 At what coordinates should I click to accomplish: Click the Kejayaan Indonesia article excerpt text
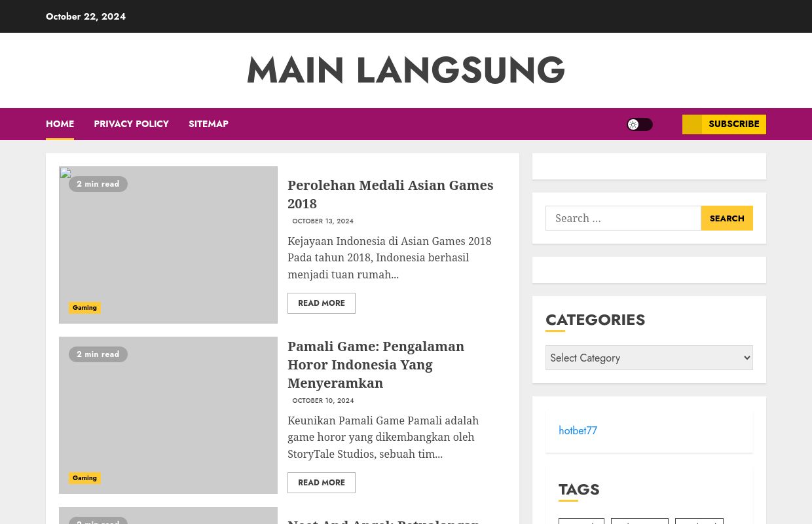point(390,258)
